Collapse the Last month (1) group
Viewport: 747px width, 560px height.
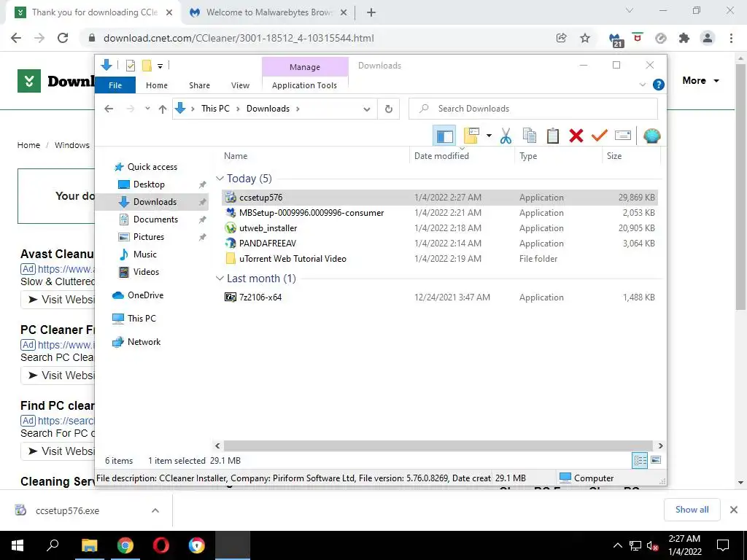220,279
